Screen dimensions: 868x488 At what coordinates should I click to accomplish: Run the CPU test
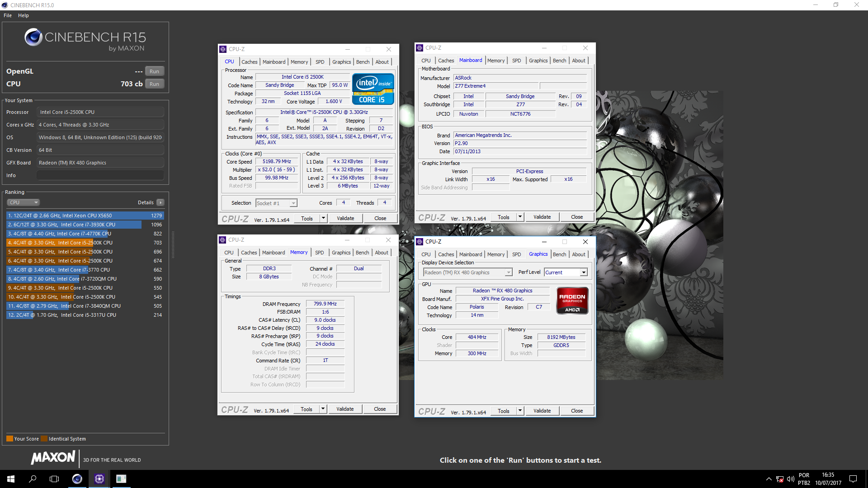pos(155,84)
